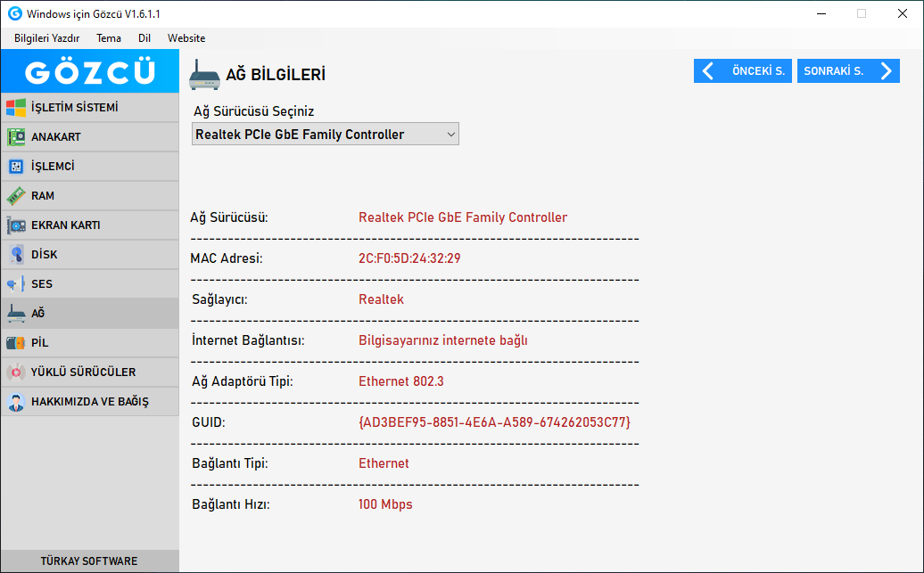The width and height of the screenshot is (924, 573).
Task: Click the right arrow on Sonraki S. button
Action: coord(886,71)
